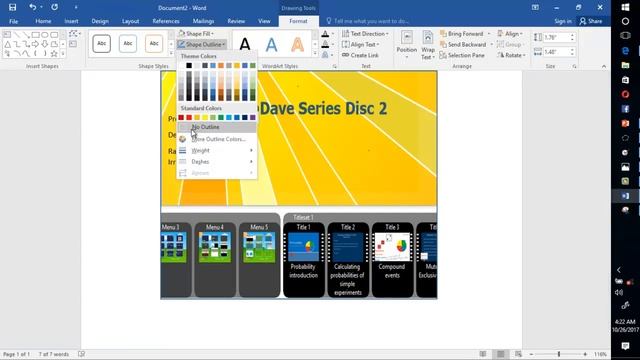This screenshot has height=360, width=640.
Task: Click the Text Effects icon
Action: point(325,55)
